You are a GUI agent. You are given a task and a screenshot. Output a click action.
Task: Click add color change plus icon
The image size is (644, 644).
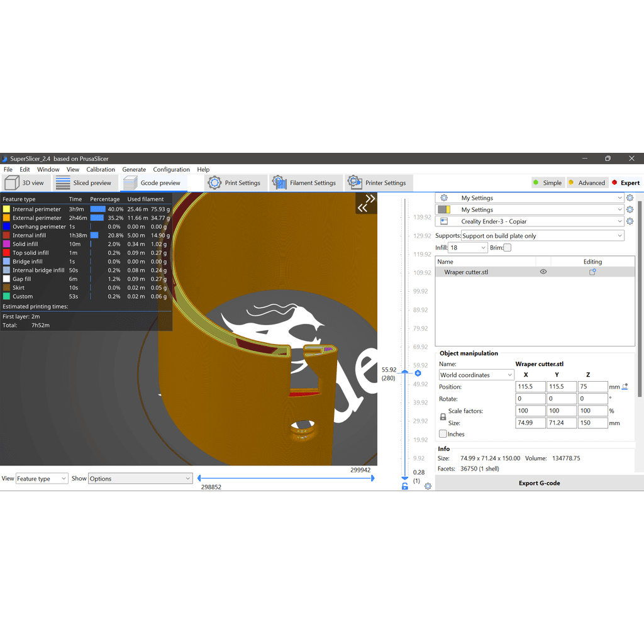pyautogui.click(x=418, y=374)
